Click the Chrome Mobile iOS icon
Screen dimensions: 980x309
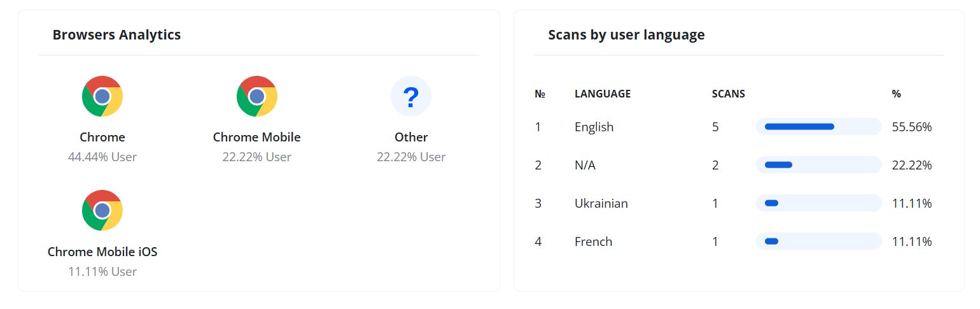coord(102,210)
